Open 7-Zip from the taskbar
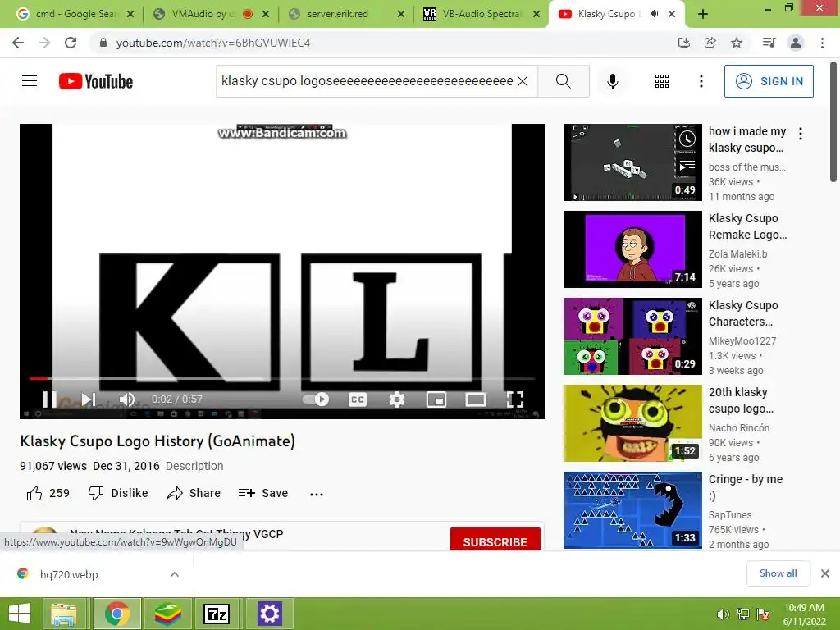The image size is (840, 630). tap(217, 614)
